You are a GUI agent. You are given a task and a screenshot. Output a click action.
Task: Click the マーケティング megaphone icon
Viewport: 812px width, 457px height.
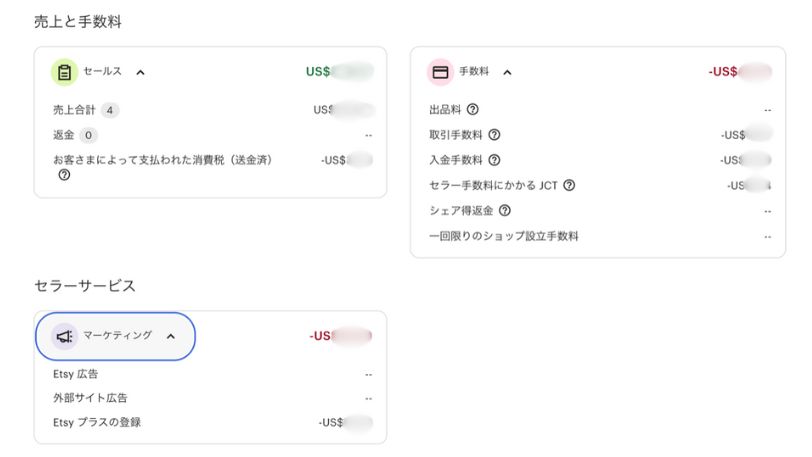tap(64, 336)
